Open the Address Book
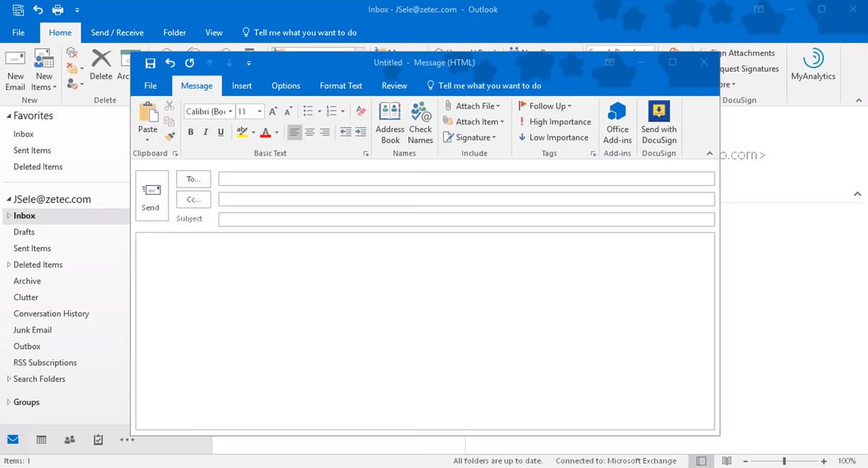This screenshot has width=868, height=468. pos(390,123)
